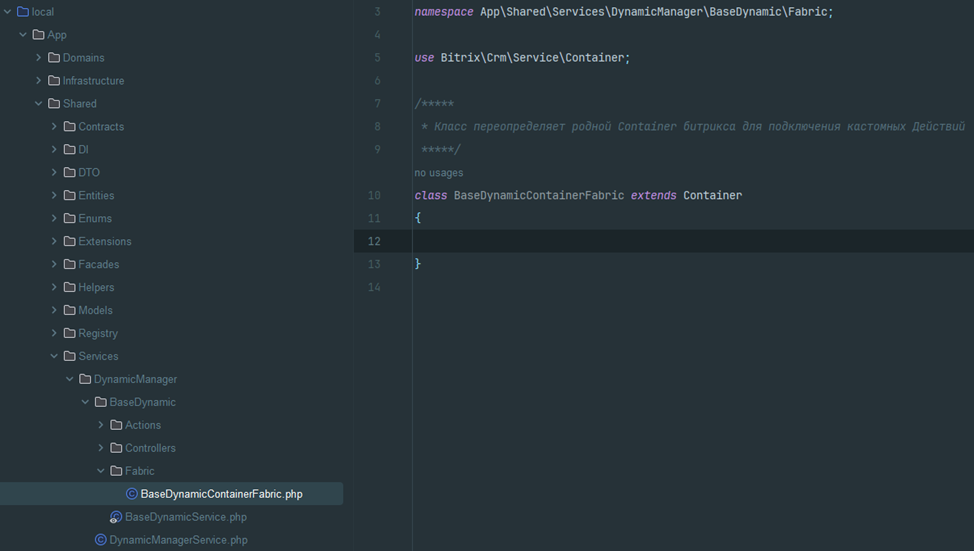Click the BaseDynamic folder icon
This screenshot has height=551, width=974.
101,403
